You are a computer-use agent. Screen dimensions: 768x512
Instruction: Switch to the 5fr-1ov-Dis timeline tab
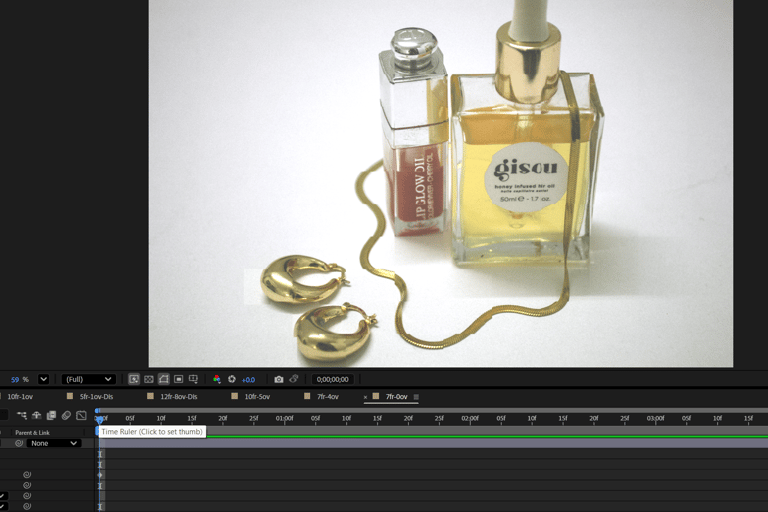(x=96, y=396)
